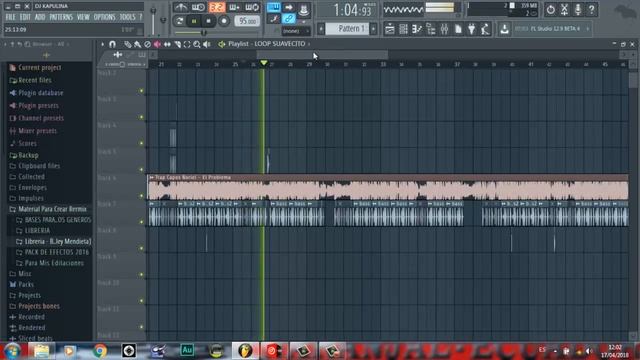Click the help question mark icon
The width and height of the screenshot is (640, 360).
click(x=591, y=9)
